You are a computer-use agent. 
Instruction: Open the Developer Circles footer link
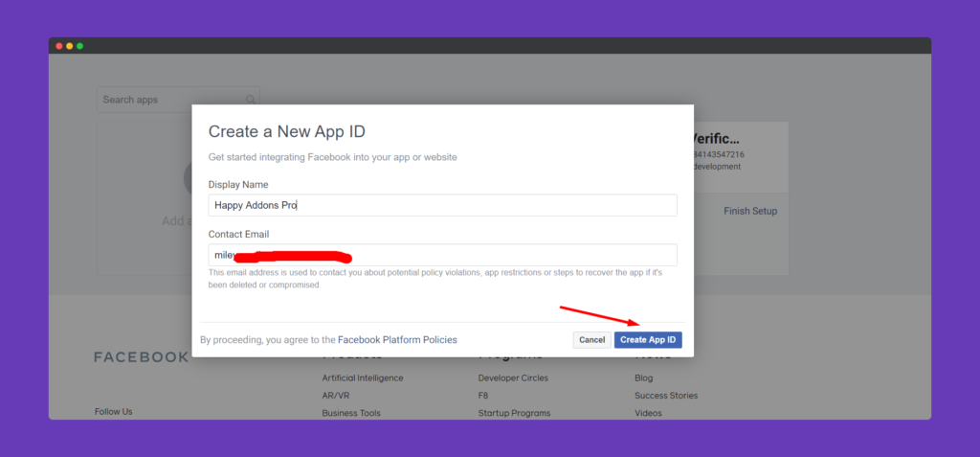coord(513,378)
